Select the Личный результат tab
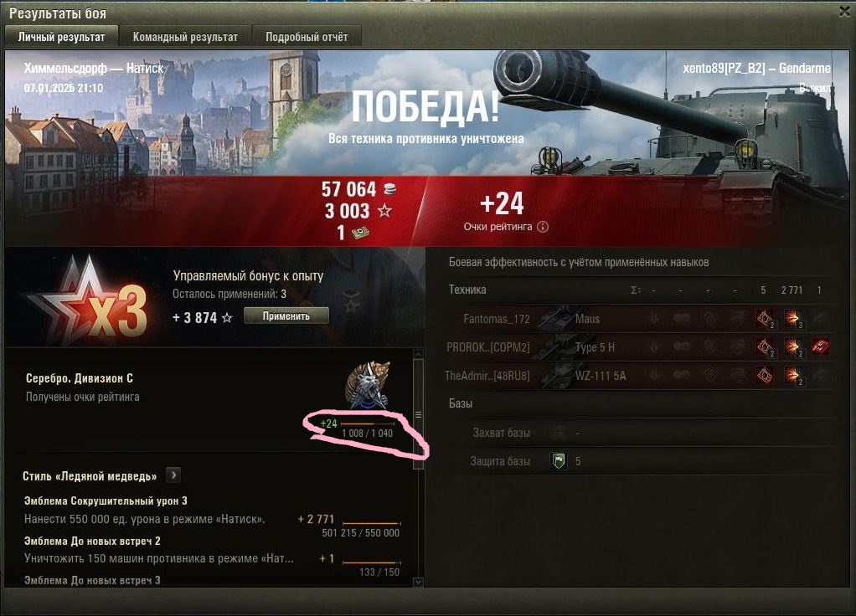This screenshot has width=856, height=616. [61, 37]
